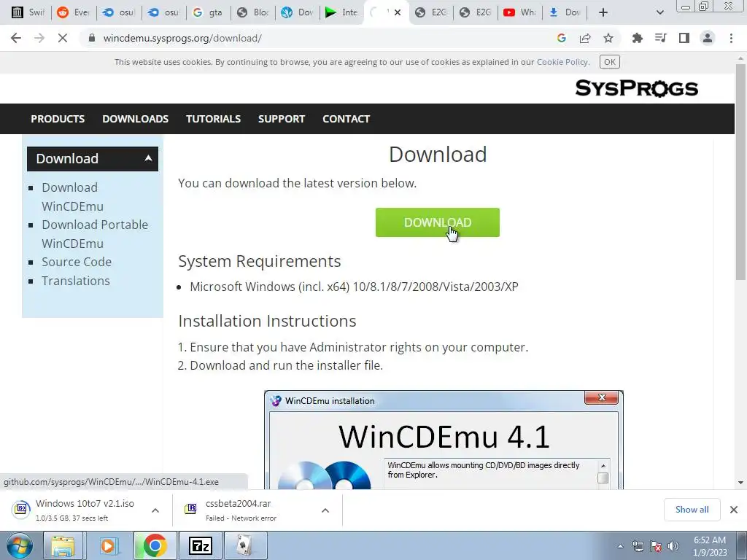Screen dimensions: 747x560
Task: Click the share page icon in address bar
Action: [585, 38]
